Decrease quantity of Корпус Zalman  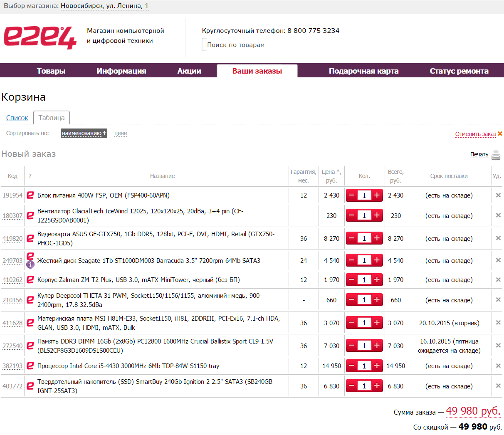[x=352, y=279]
